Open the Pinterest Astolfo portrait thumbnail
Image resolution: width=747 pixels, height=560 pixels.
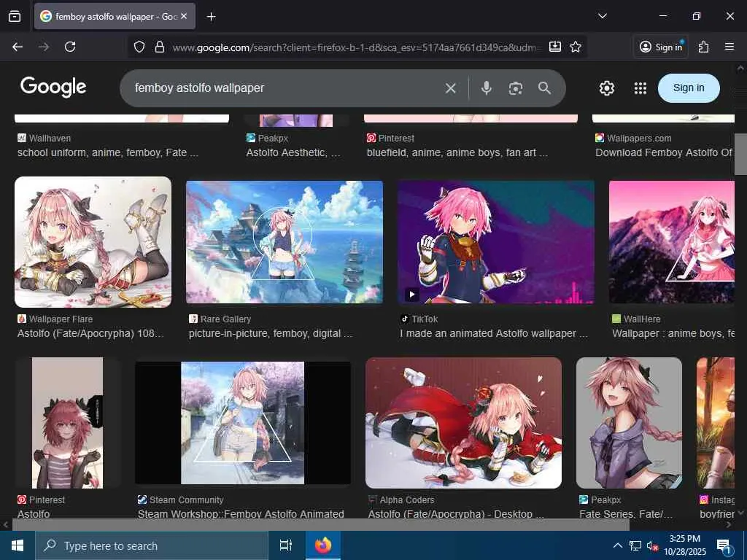(67, 423)
